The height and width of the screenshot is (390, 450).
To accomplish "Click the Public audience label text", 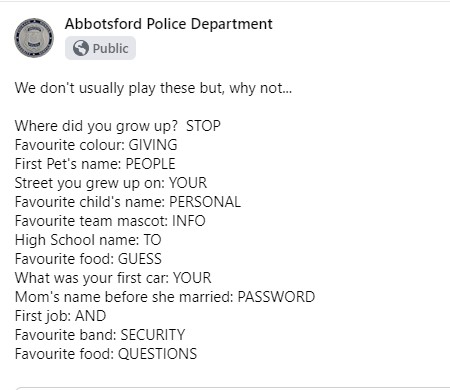I will coord(110,49).
